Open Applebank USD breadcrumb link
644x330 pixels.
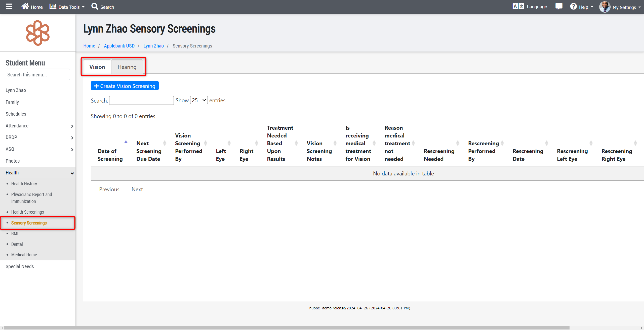point(119,46)
